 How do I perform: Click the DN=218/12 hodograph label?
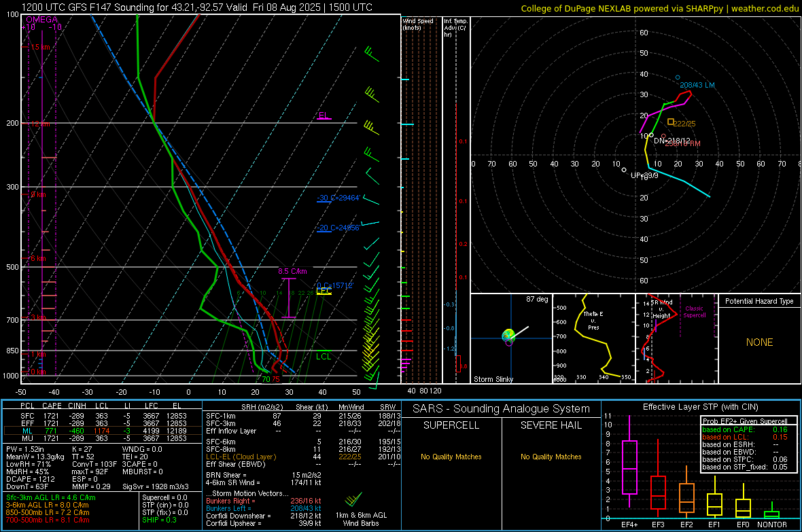672,141
